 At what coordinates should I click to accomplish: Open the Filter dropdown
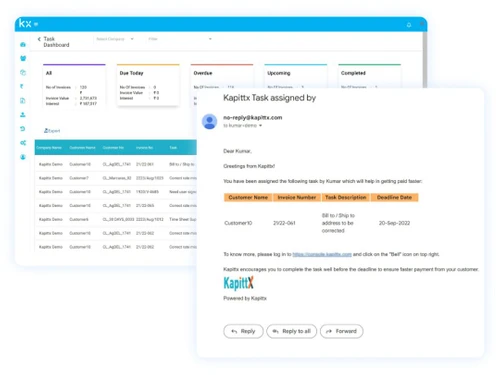[x=180, y=39]
